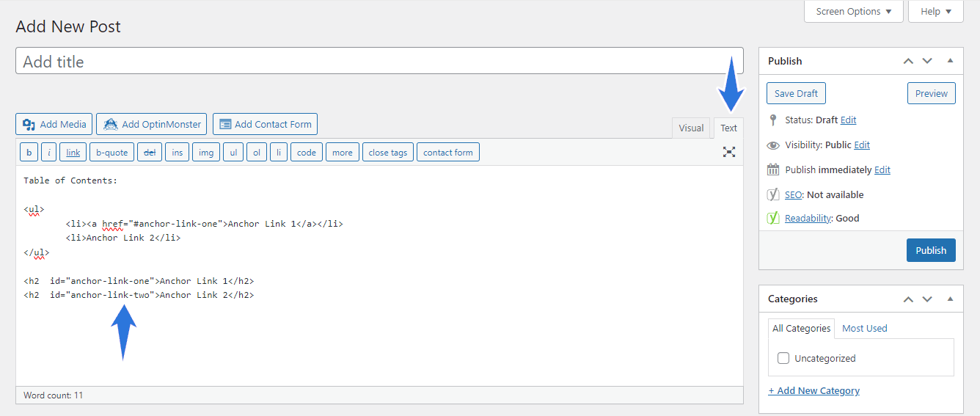Check the Uncategorized checkbox

pos(783,358)
